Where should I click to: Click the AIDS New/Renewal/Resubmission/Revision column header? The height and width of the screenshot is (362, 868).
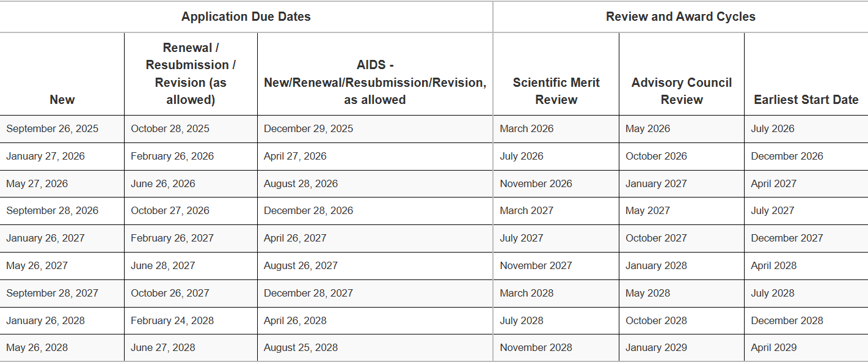pos(375,83)
